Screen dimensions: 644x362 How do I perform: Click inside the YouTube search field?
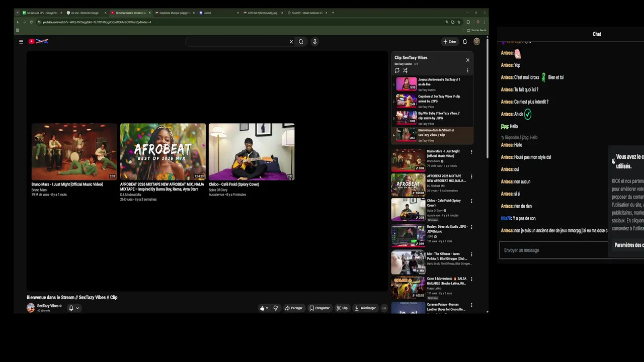(x=236, y=42)
